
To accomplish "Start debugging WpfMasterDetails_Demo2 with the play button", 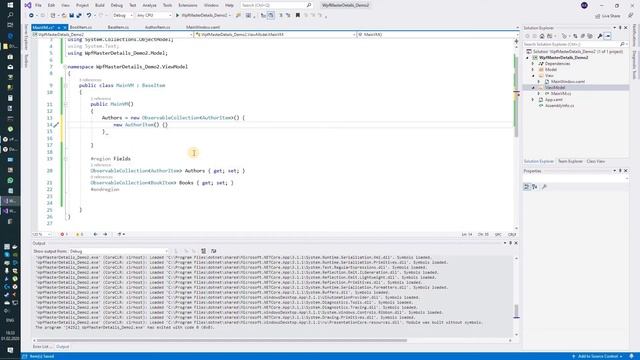I will click(x=177, y=16).
